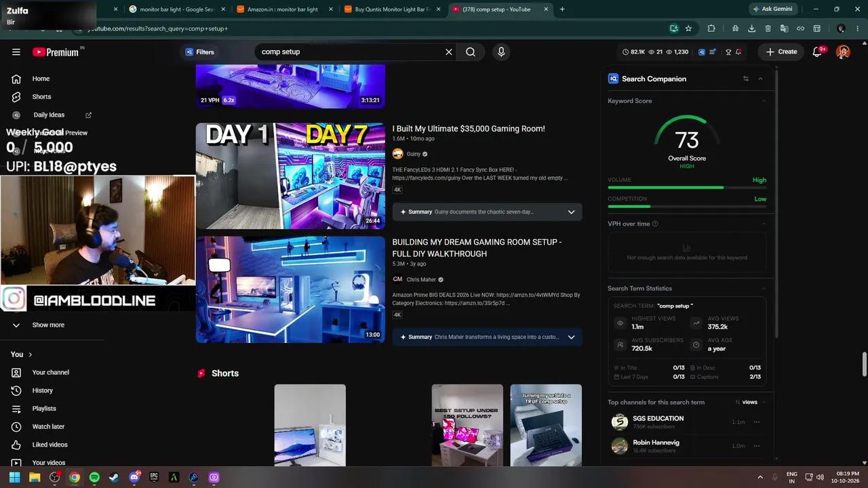Open Chrome downloads icon
868x488 pixels.
tap(751, 28)
